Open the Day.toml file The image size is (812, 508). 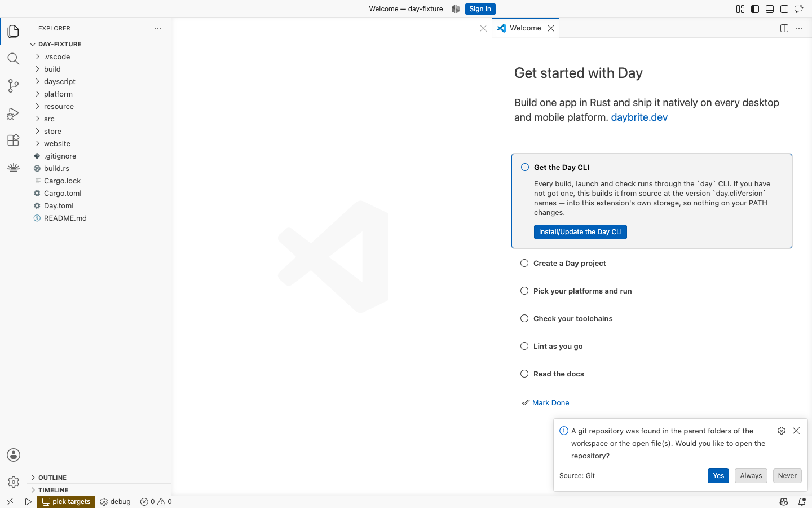click(x=99, y=205)
